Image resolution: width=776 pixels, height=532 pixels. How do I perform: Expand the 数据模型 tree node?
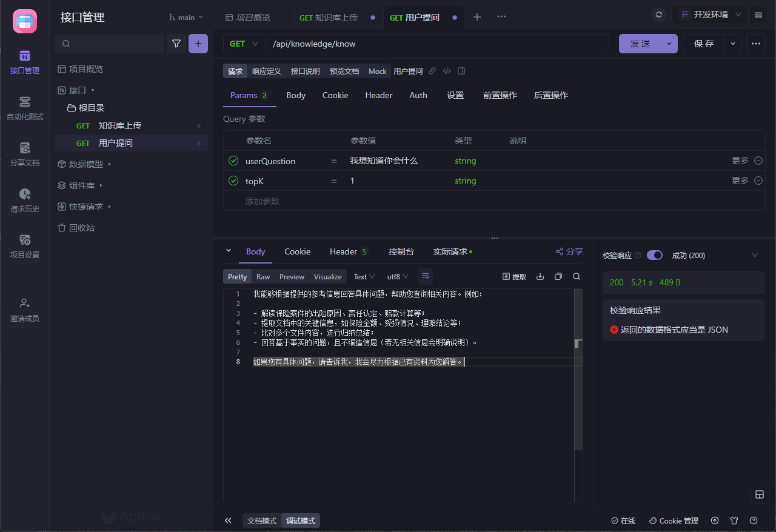tap(85, 164)
